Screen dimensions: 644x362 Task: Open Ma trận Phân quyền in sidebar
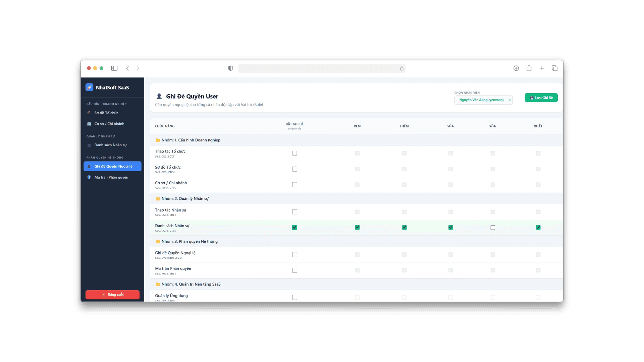112,177
